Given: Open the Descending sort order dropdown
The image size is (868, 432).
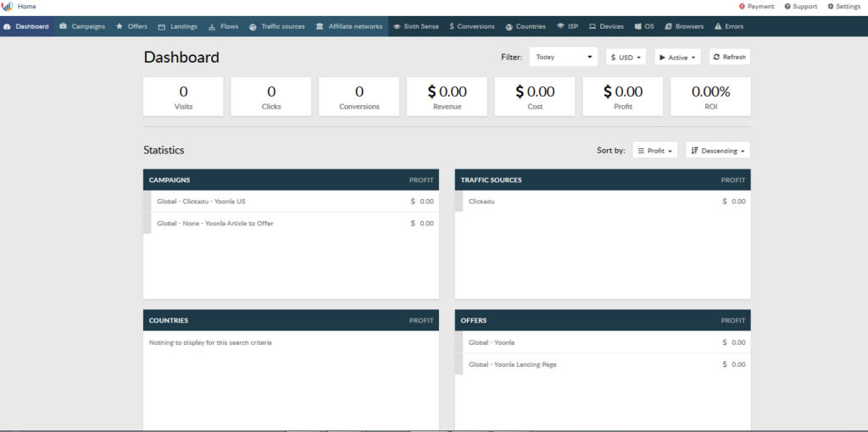Looking at the screenshot, I should 718,151.
